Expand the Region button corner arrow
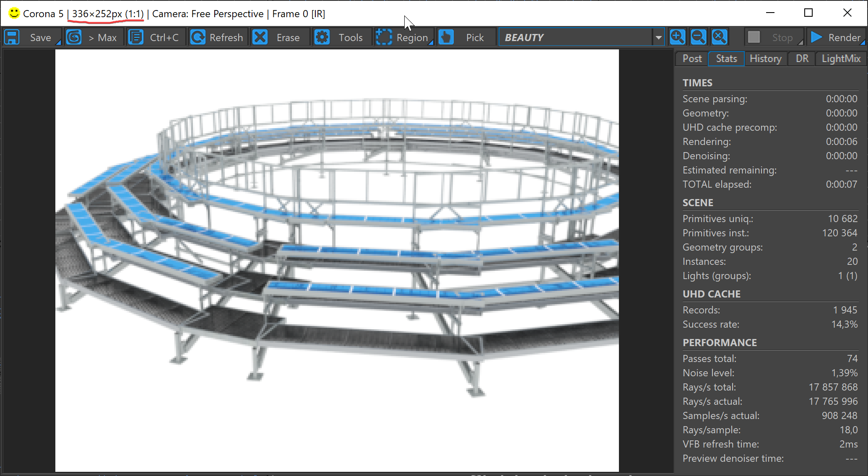Image resolution: width=868 pixels, height=476 pixels. coord(431,42)
